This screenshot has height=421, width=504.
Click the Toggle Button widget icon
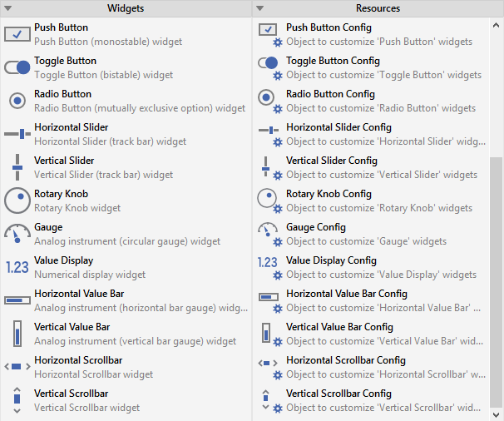(x=17, y=67)
